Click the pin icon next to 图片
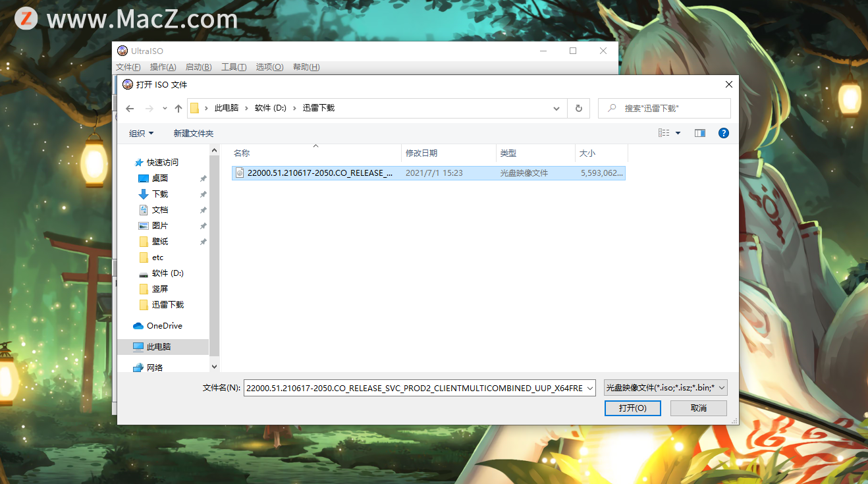This screenshot has height=484, width=868. point(203,226)
